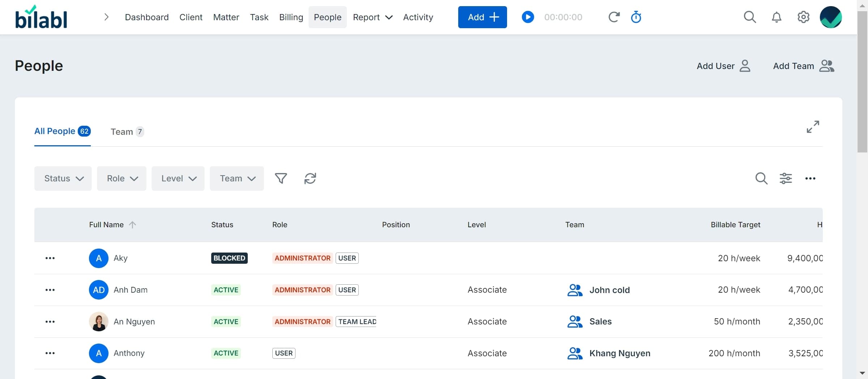Click the blue Add button
Image resolution: width=868 pixels, height=379 pixels.
pos(482,17)
